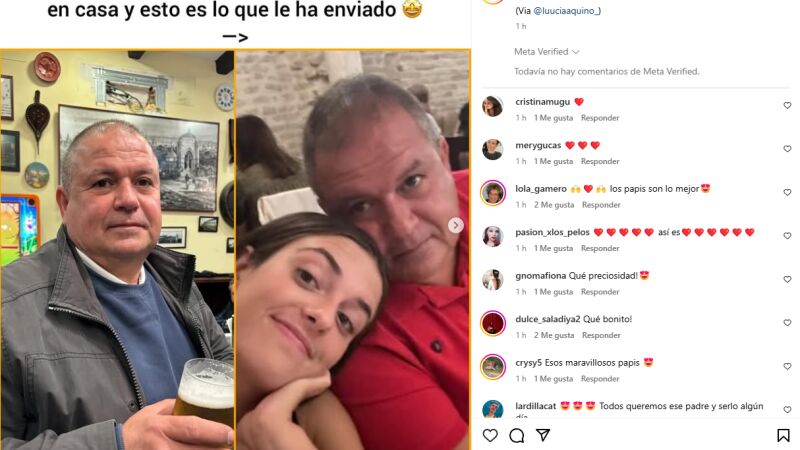Viewport: 800px width, 450px height.
Task: Open the comment bubble icon
Action: click(516, 435)
